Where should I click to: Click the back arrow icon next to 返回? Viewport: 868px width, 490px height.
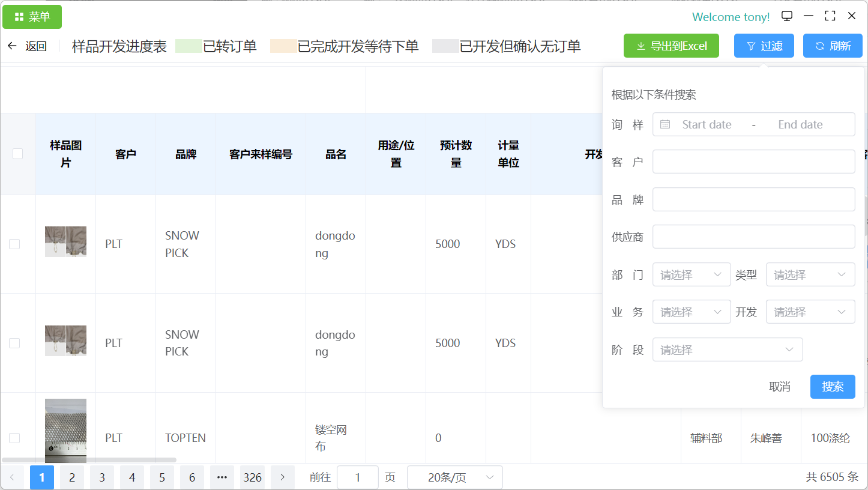pos(12,46)
